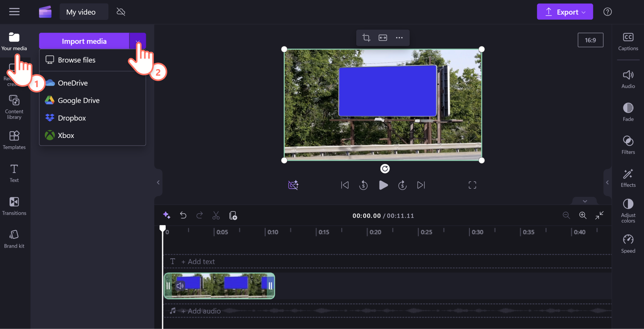Undo the last action
Screen dimensions: 644x329
point(183,216)
